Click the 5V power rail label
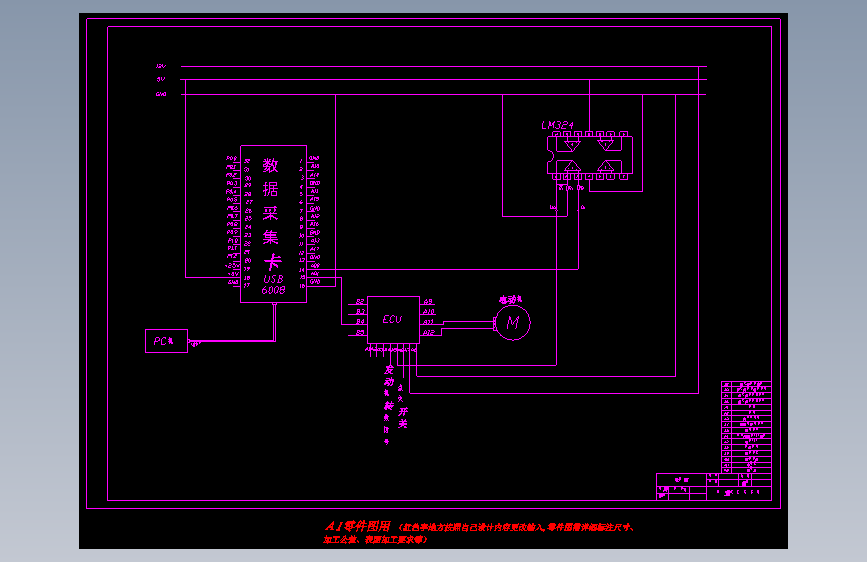The height and width of the screenshot is (562, 867). click(x=161, y=80)
